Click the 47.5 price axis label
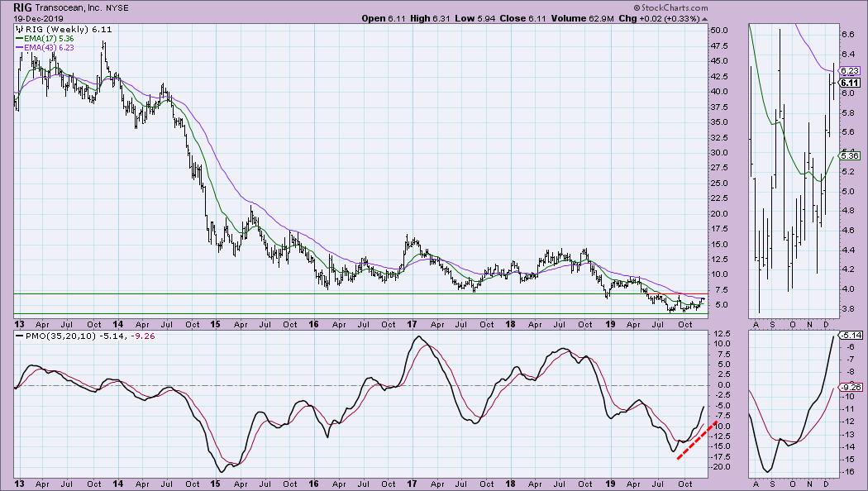868x491 pixels. [719, 46]
